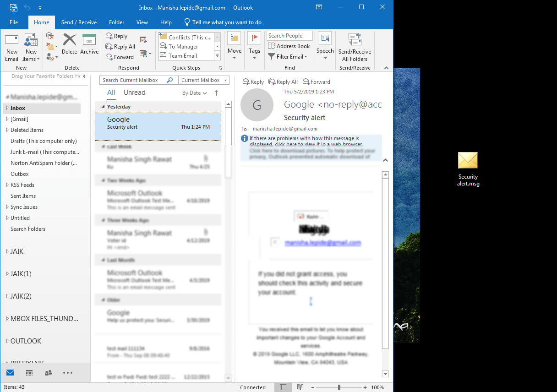Open the Filter Email dropdown
The image size is (557, 392).
coord(288,57)
